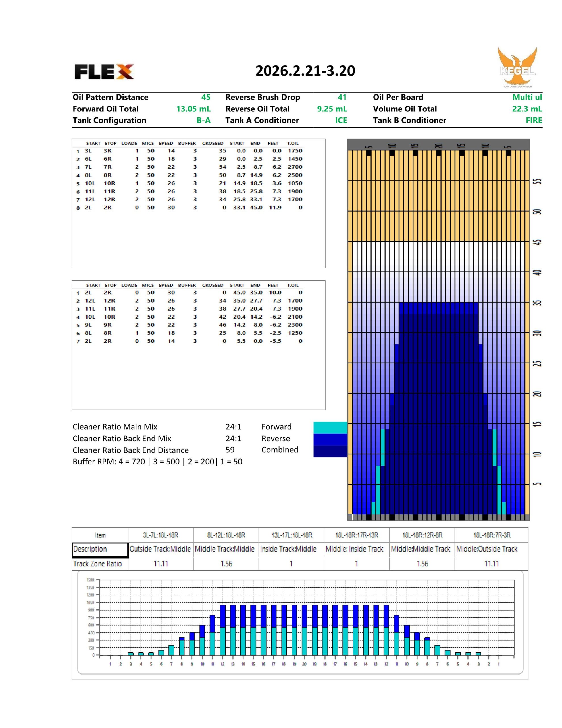The width and height of the screenshot is (562, 728).
Task: Click the Item header cell in ratio table
Action: click(x=100, y=535)
